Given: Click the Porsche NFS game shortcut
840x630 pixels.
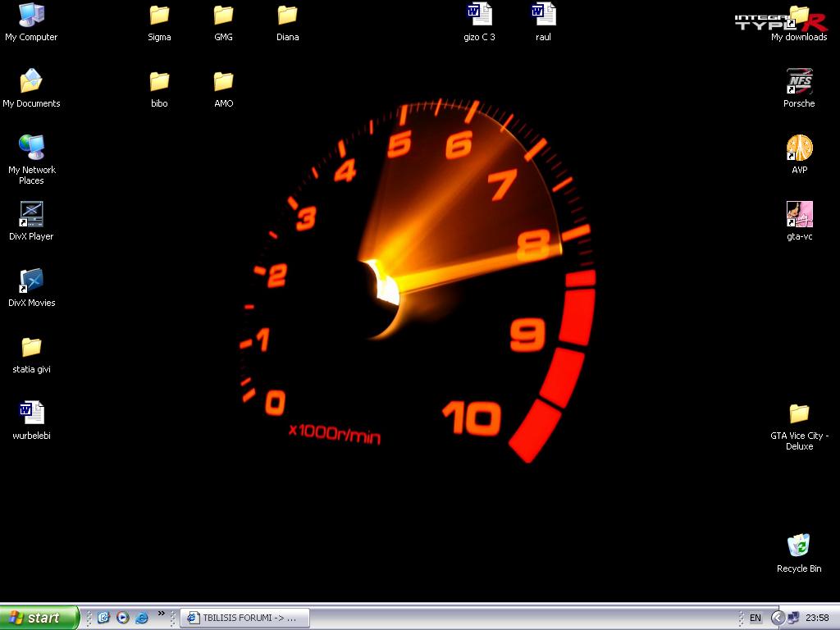Looking at the screenshot, I should (x=799, y=82).
